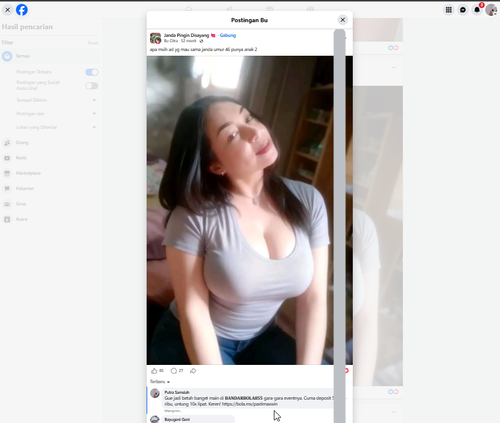500x423 pixels.
Task: Select the Marketplace filter
Action: 50,173
